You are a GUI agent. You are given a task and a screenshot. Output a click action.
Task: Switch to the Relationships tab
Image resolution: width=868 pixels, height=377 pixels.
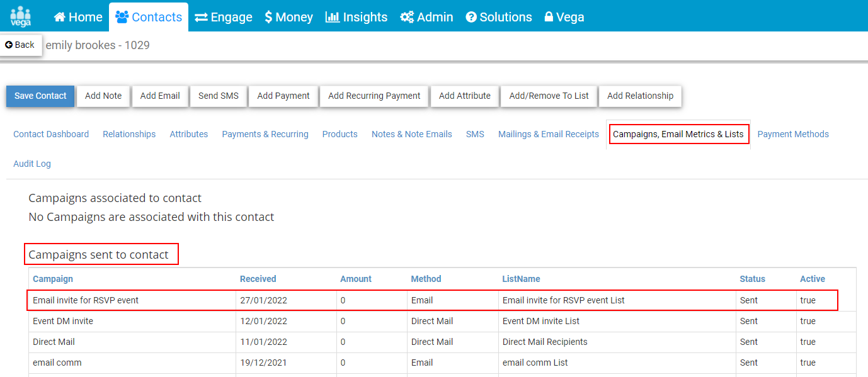click(x=129, y=134)
